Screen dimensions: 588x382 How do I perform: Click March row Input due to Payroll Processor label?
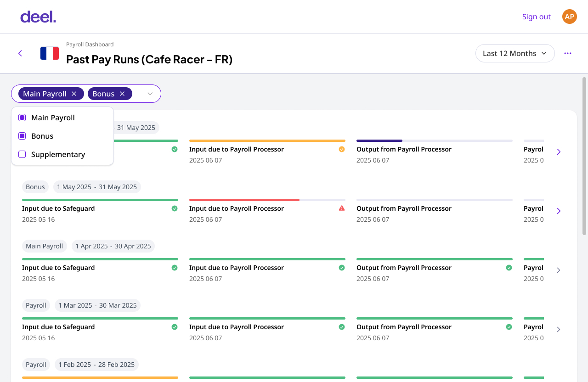[237, 327]
